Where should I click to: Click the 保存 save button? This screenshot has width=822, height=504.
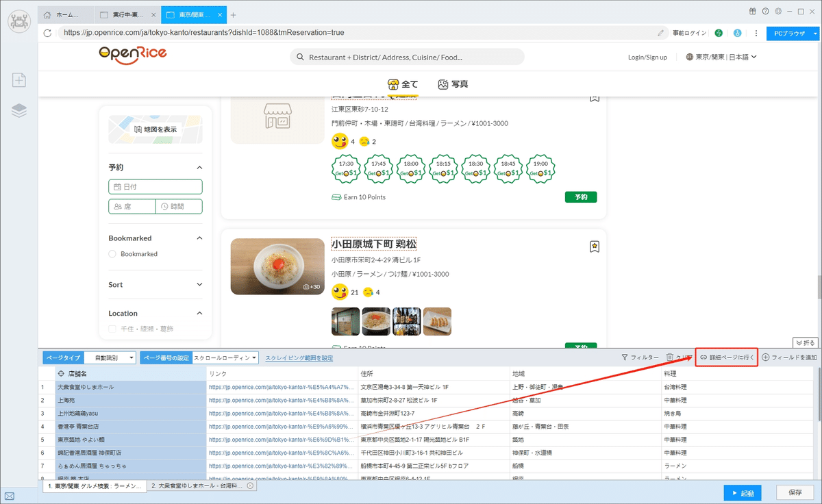pos(795,493)
